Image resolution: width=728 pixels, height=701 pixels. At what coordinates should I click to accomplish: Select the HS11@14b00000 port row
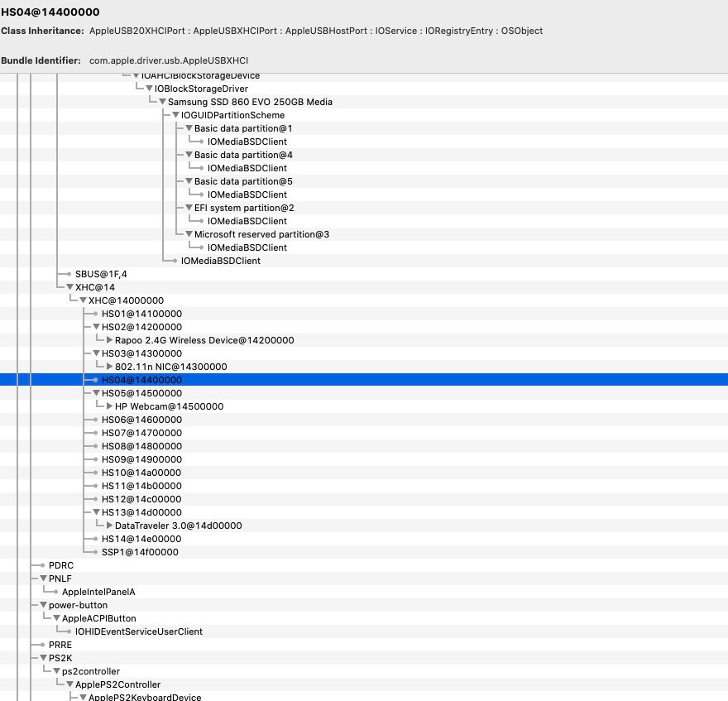coord(364,486)
